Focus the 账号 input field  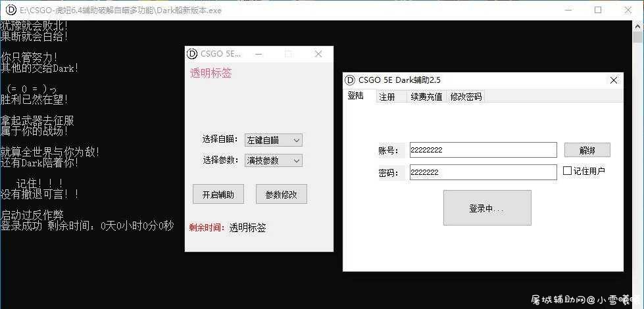point(483,150)
